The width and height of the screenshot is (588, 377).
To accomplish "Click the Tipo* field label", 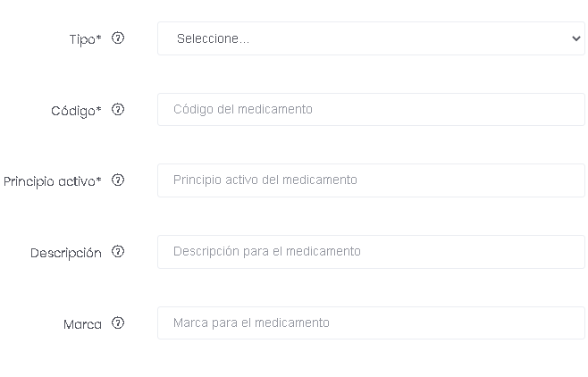I will tap(85, 39).
